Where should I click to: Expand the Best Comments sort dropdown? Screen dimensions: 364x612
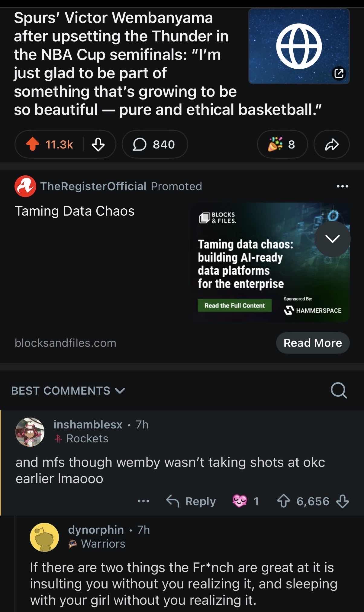pyautogui.click(x=68, y=391)
